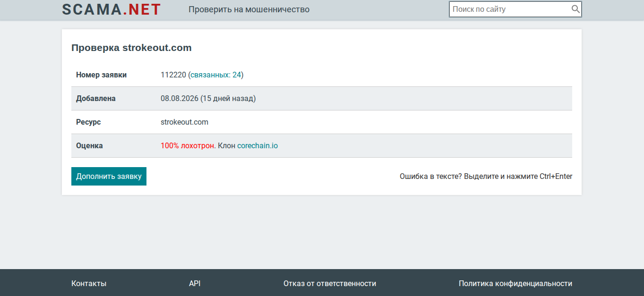The image size is (644, 296).
Task: Click the 'Оценка' row label
Action: click(89, 145)
